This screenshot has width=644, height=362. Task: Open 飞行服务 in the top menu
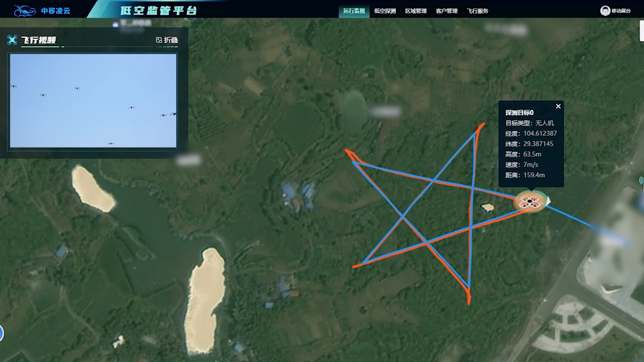477,11
